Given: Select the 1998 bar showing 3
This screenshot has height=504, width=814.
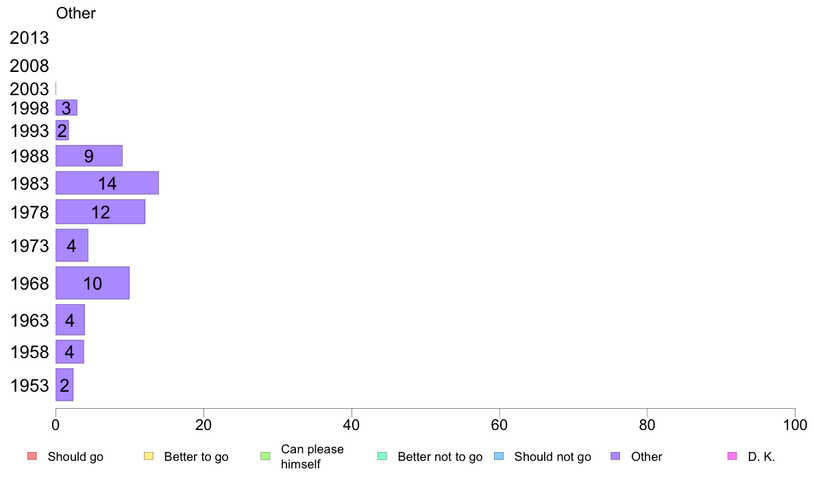Looking at the screenshot, I should pos(66,108).
